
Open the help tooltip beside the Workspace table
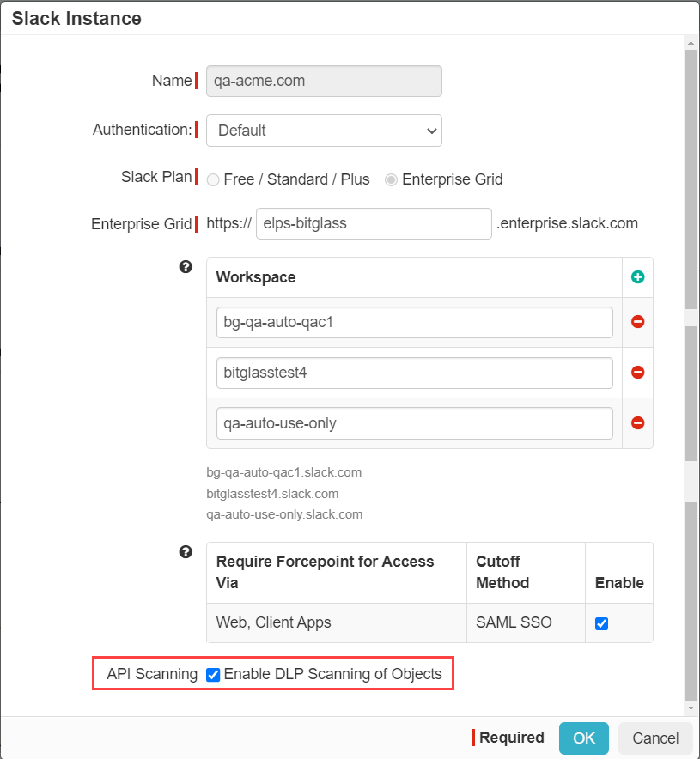click(186, 267)
